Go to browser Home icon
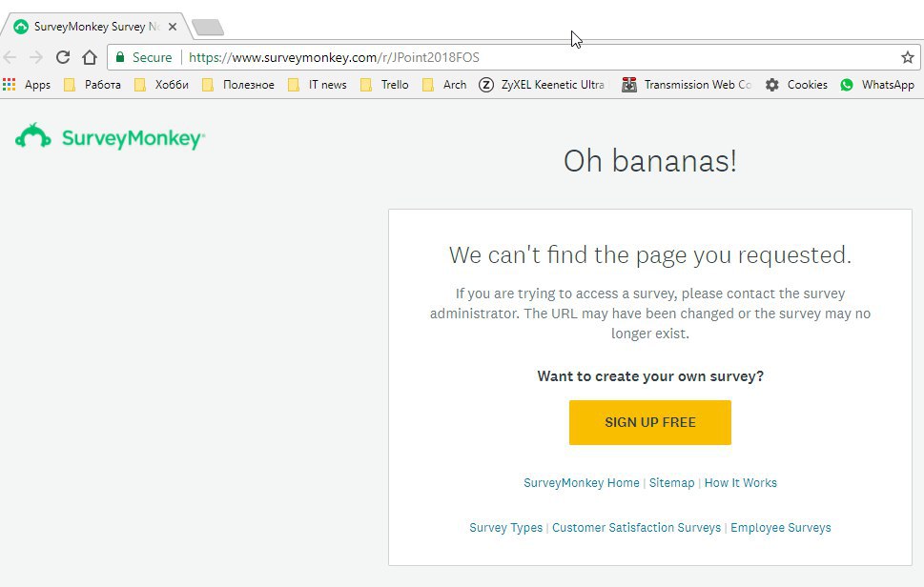This screenshot has height=587, width=924. tap(90, 57)
